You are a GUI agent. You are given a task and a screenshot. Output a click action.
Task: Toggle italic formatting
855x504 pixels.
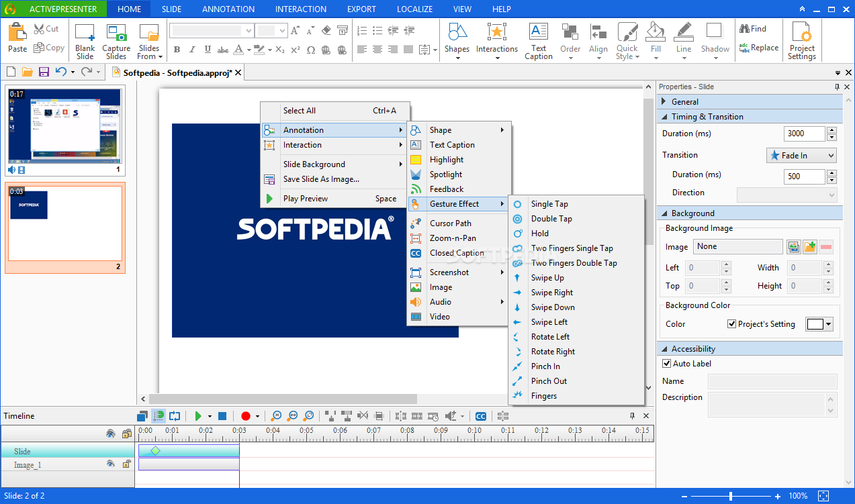pos(192,50)
